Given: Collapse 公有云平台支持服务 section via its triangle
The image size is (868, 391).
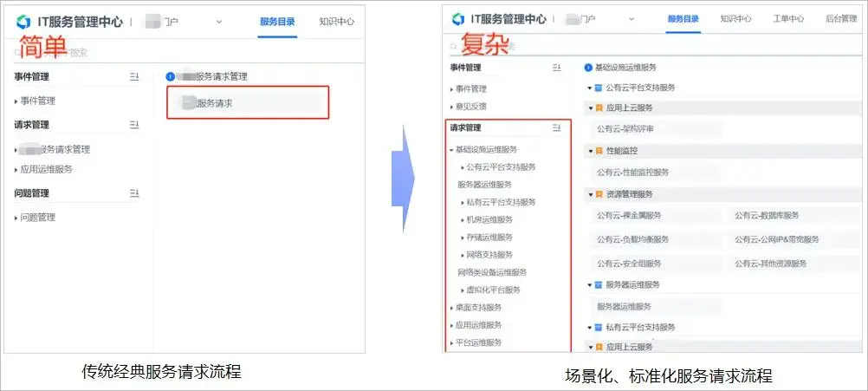Looking at the screenshot, I should pyautogui.click(x=590, y=88).
